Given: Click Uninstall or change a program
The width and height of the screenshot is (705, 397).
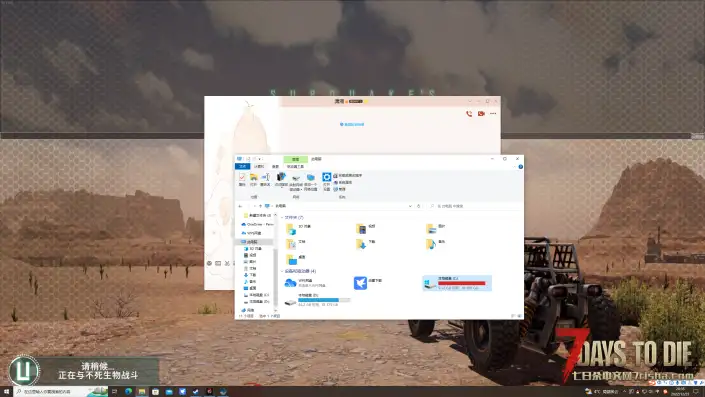Looking at the screenshot, I should point(348,175).
